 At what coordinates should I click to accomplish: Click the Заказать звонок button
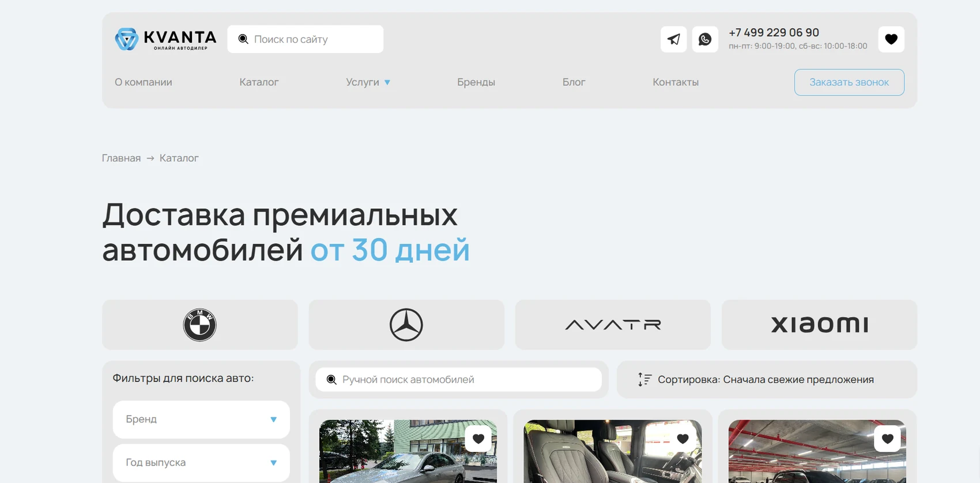pos(849,82)
